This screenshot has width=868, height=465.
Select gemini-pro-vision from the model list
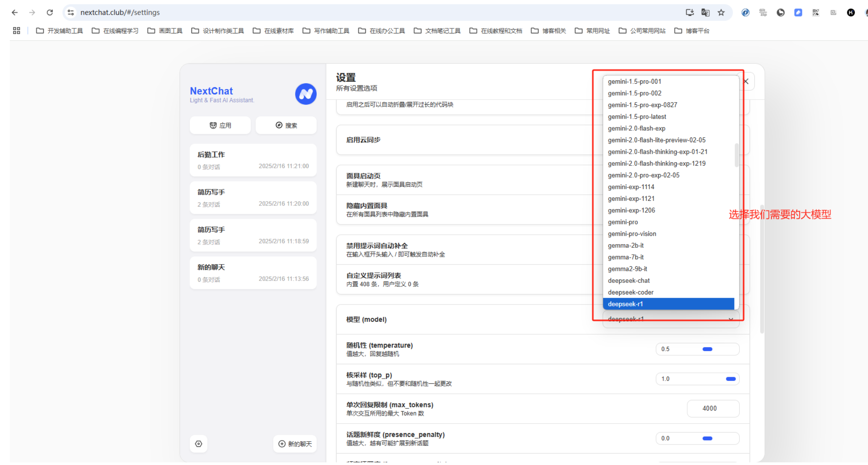click(x=632, y=234)
